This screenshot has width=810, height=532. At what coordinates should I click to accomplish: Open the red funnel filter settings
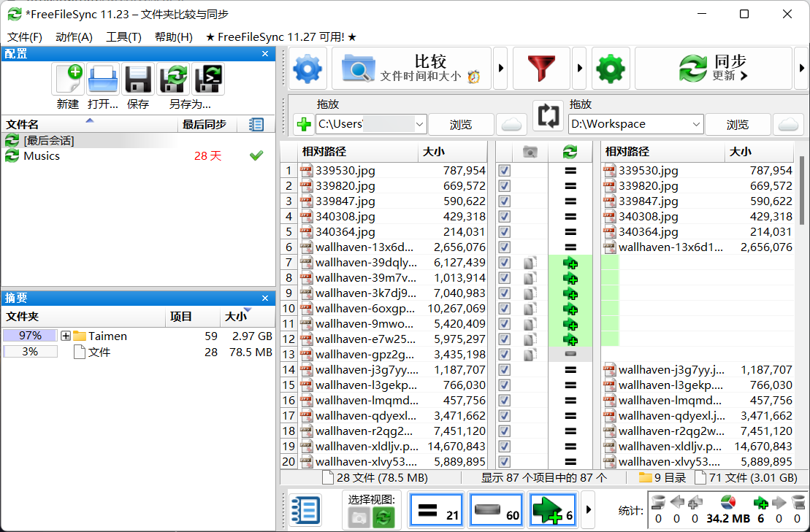541,68
